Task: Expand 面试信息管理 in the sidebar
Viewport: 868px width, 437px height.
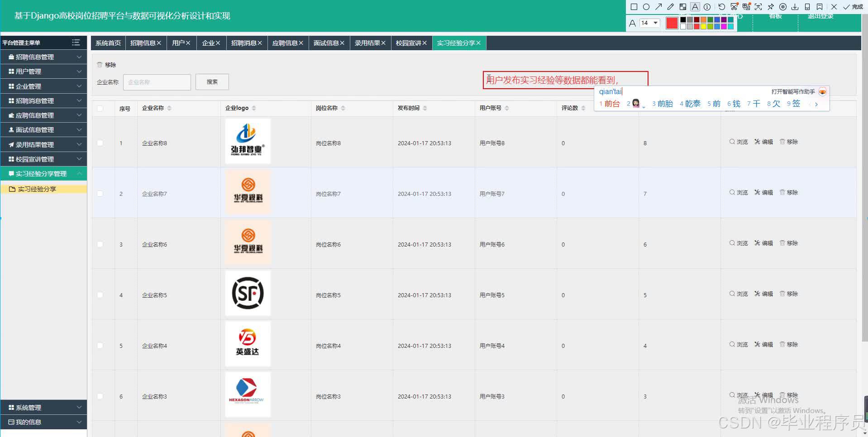Action: 43,130
